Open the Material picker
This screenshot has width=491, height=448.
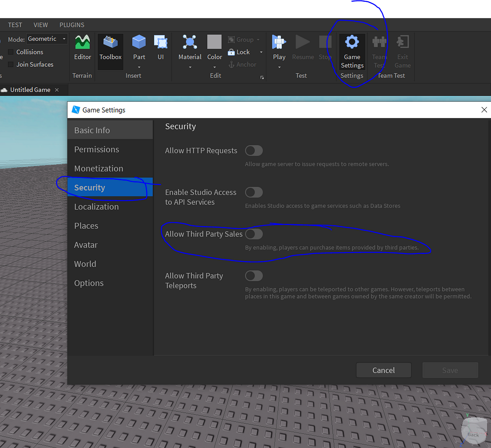click(190, 47)
